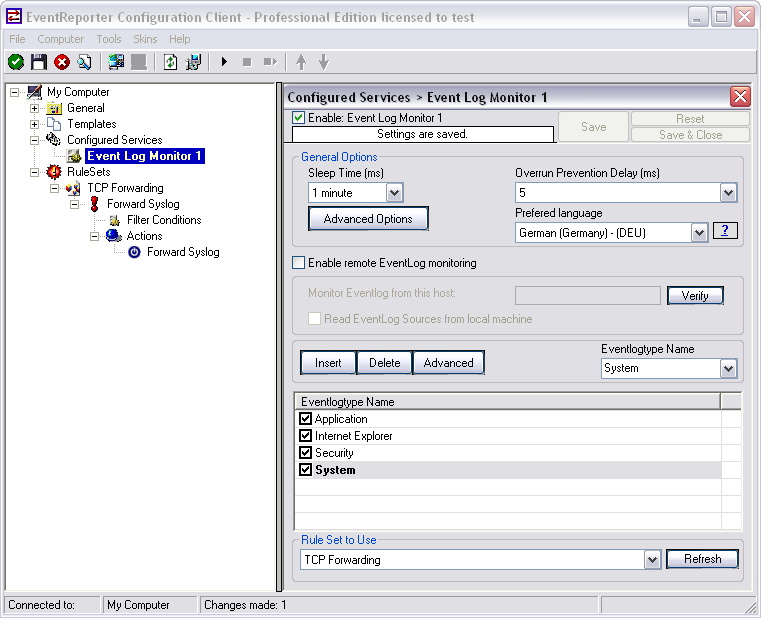
Task: Uncheck the Application eventlog type
Action: 305,418
